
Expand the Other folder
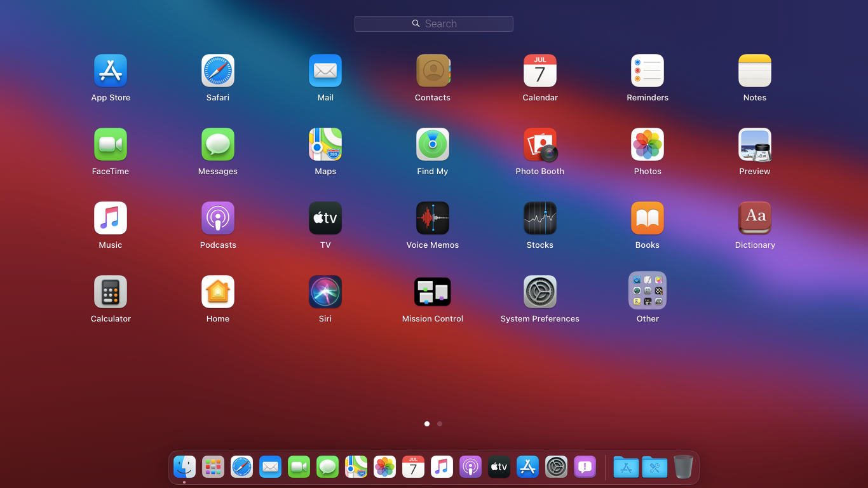point(648,290)
